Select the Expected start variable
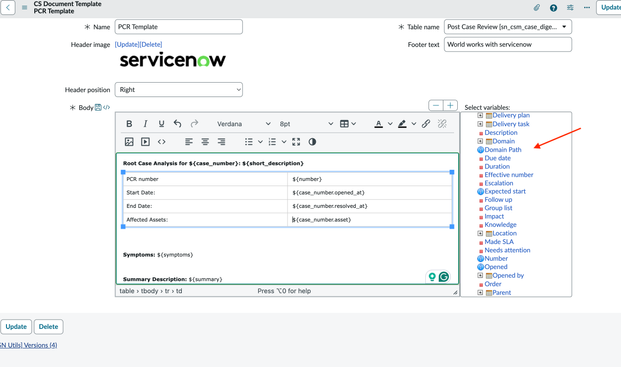The height and width of the screenshot is (367, 621). tap(505, 191)
